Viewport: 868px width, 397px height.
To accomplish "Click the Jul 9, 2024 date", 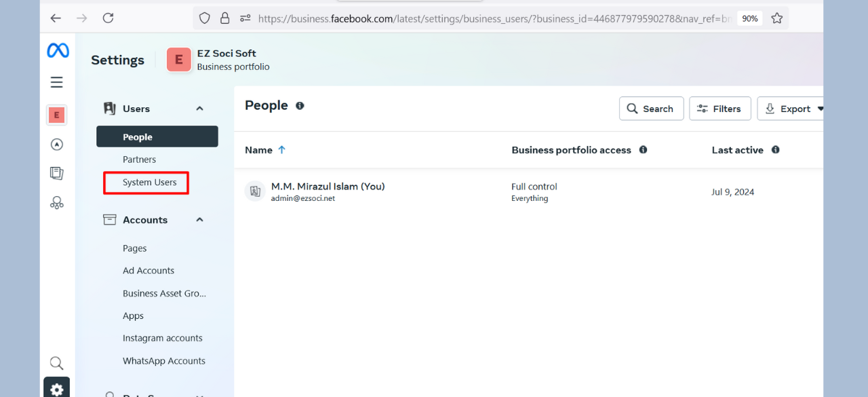I will point(733,192).
